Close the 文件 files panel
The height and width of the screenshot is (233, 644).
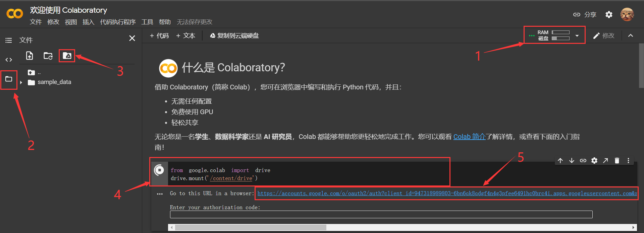(x=132, y=38)
